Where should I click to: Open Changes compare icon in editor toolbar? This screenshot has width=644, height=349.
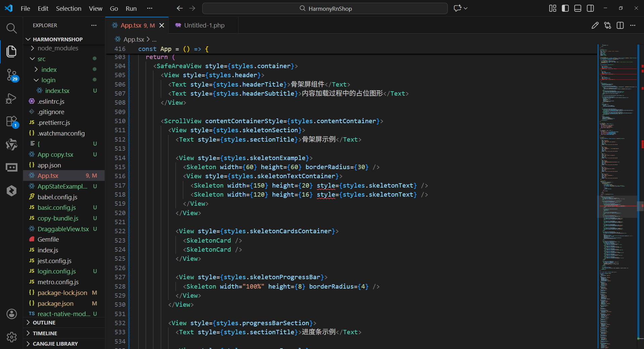pyautogui.click(x=607, y=26)
